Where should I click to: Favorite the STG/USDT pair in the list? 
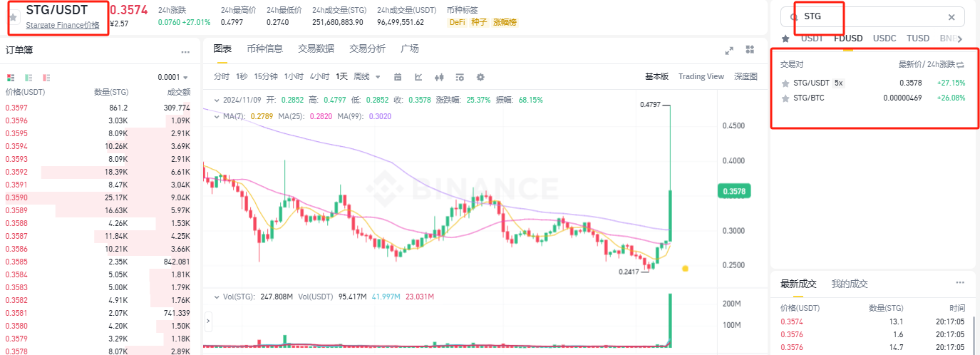(785, 83)
